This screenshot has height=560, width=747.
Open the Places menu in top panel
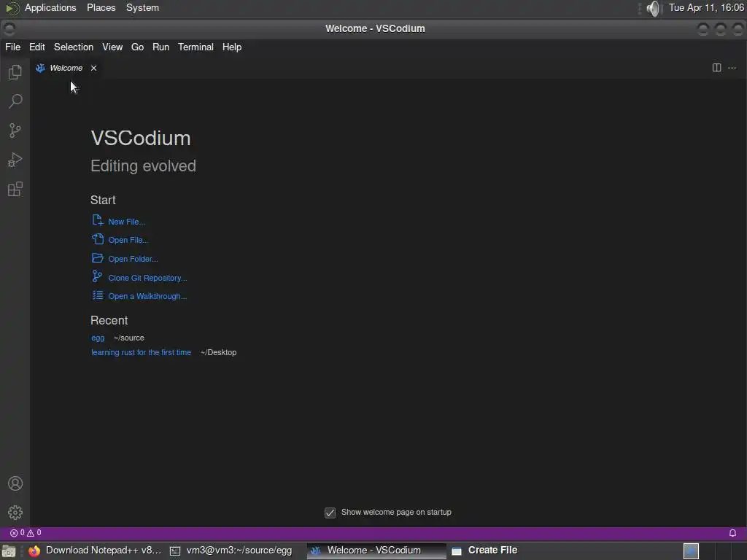[101, 7]
